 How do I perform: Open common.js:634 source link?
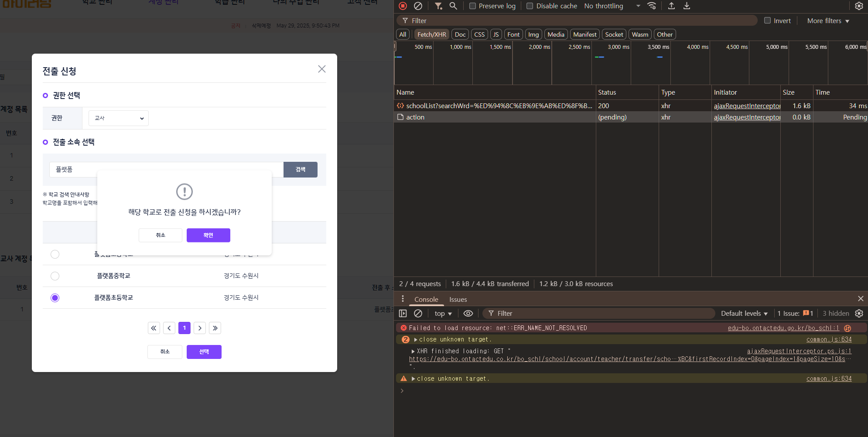pyautogui.click(x=829, y=339)
